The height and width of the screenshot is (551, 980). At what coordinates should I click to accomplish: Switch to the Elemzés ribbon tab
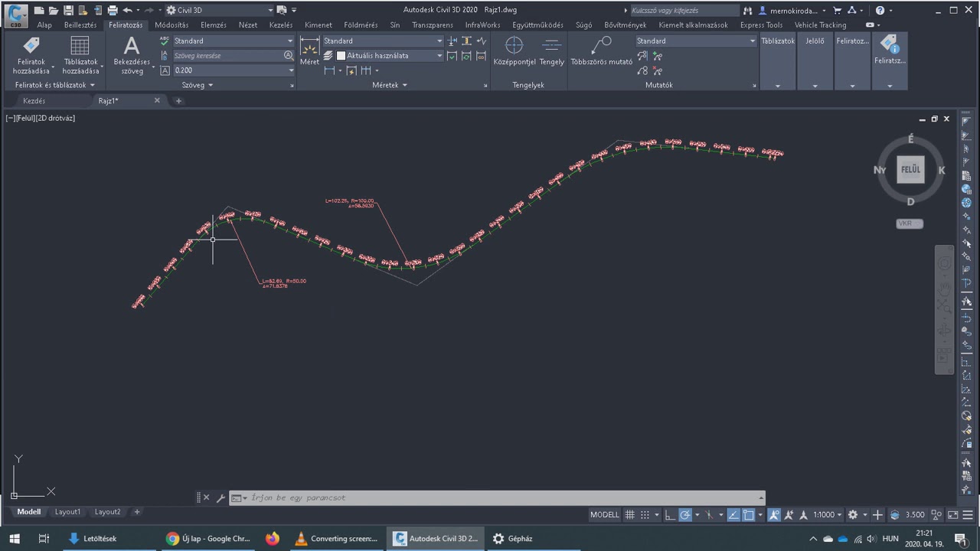pyautogui.click(x=214, y=25)
